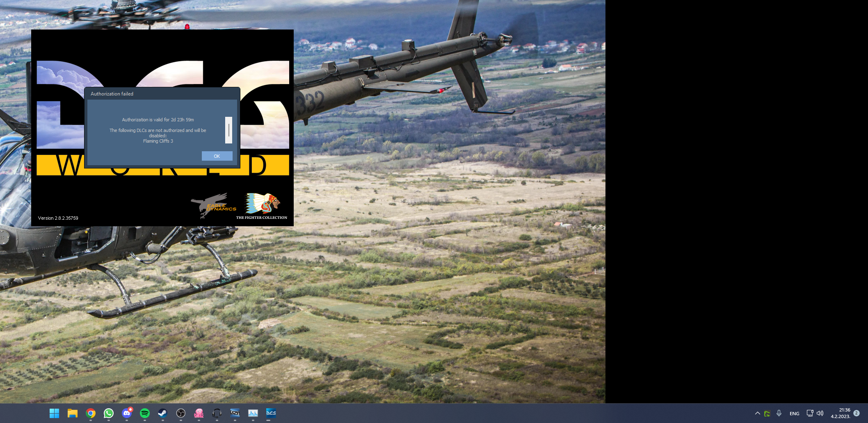Open the pink octopus app icon
The width and height of the screenshot is (868, 423).
click(199, 413)
